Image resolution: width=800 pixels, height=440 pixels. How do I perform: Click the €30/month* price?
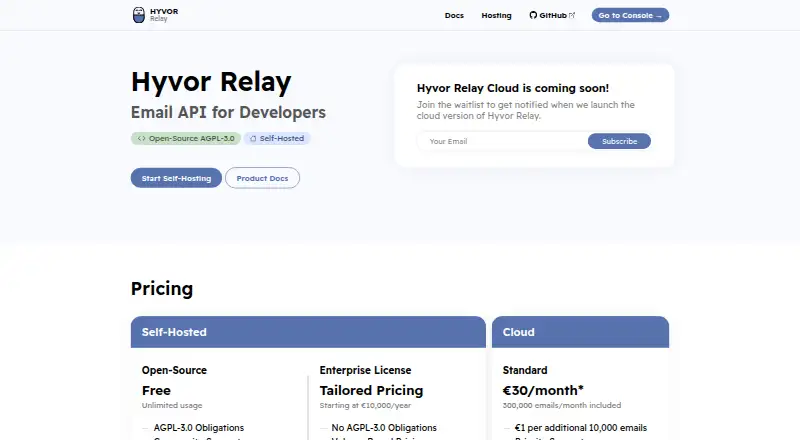(543, 390)
